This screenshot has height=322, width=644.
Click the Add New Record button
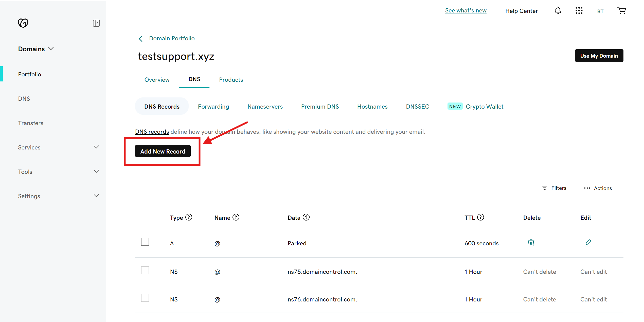pyautogui.click(x=163, y=151)
